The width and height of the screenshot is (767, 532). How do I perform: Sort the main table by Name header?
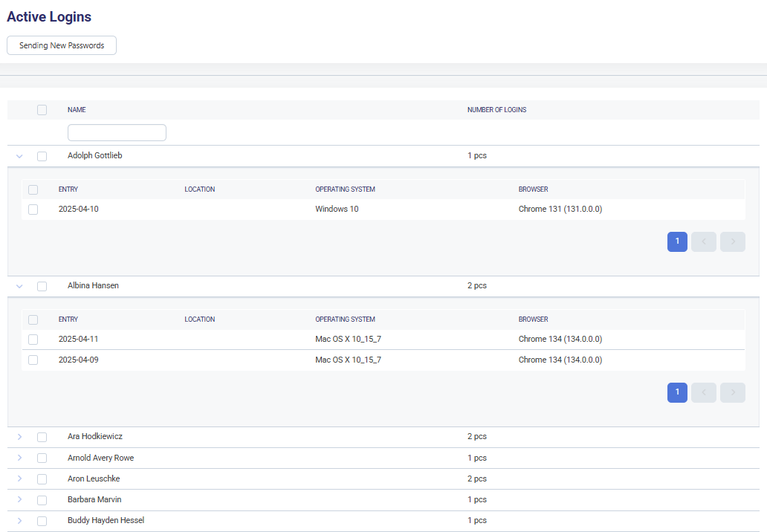point(77,110)
